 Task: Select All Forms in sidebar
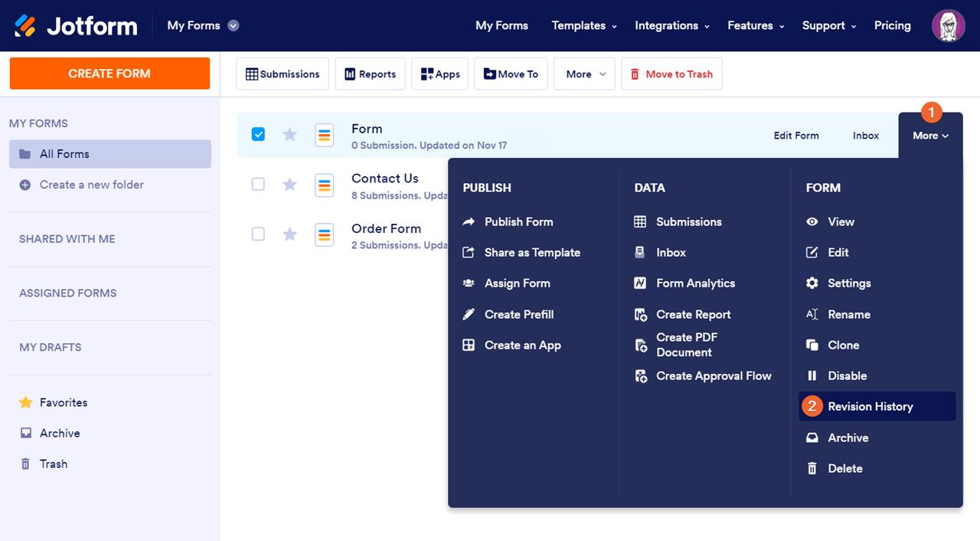click(x=110, y=154)
